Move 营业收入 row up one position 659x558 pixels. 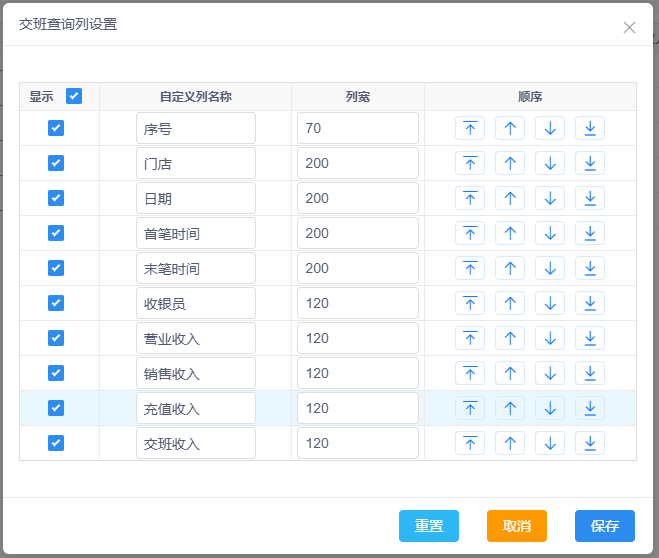tap(510, 338)
